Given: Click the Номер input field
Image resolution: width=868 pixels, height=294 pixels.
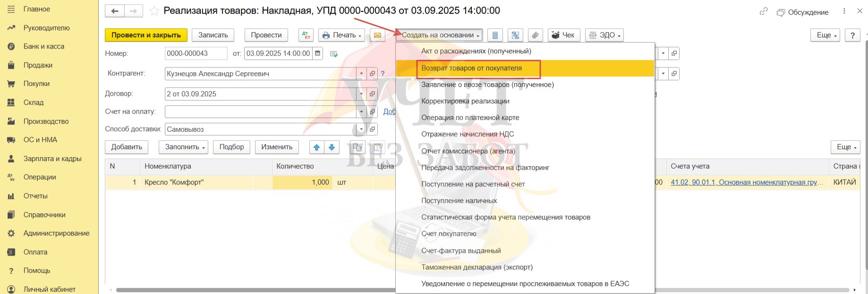Looking at the screenshot, I should tap(196, 53).
